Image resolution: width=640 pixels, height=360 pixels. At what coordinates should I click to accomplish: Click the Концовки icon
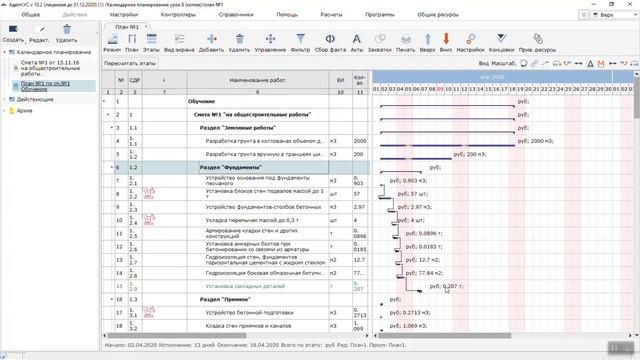click(x=501, y=40)
